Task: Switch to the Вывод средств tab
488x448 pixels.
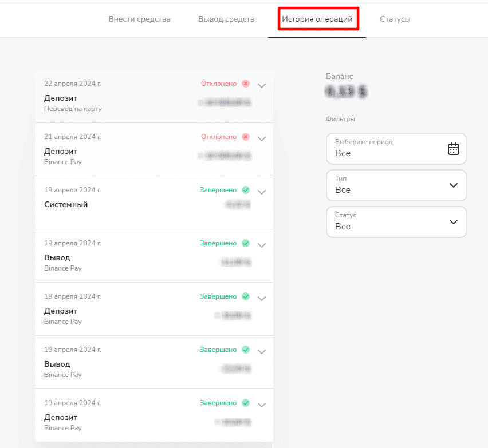Action: [226, 19]
